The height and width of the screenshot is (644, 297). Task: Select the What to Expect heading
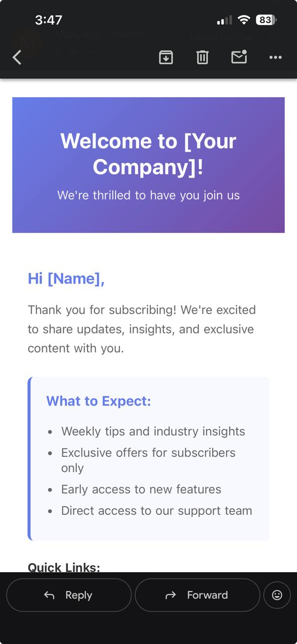[x=98, y=401]
